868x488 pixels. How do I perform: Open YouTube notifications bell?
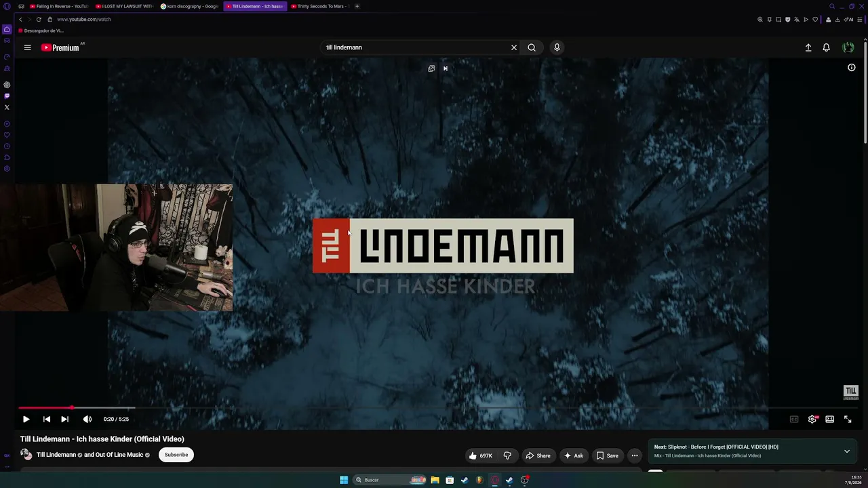click(x=826, y=47)
